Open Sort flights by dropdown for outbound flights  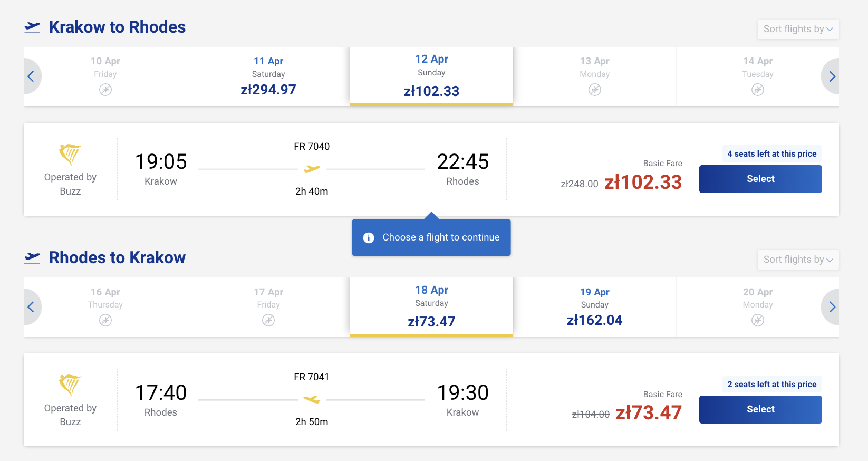tap(797, 29)
